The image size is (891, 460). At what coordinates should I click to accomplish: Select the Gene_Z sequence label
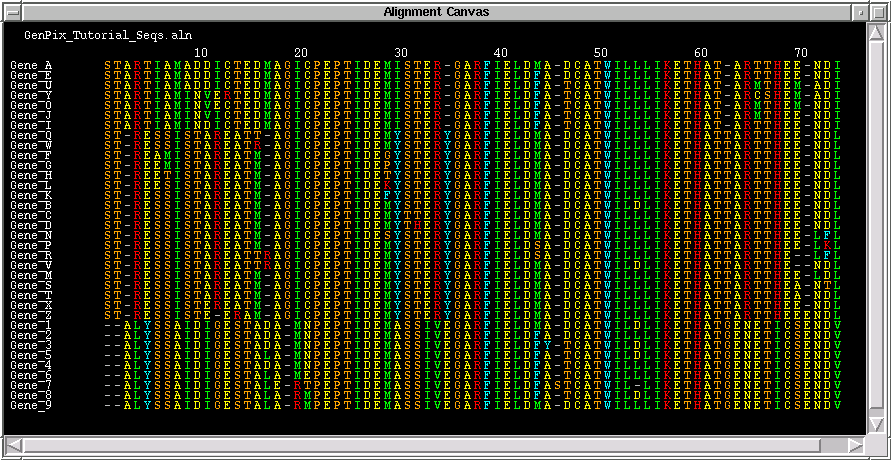click(31, 315)
